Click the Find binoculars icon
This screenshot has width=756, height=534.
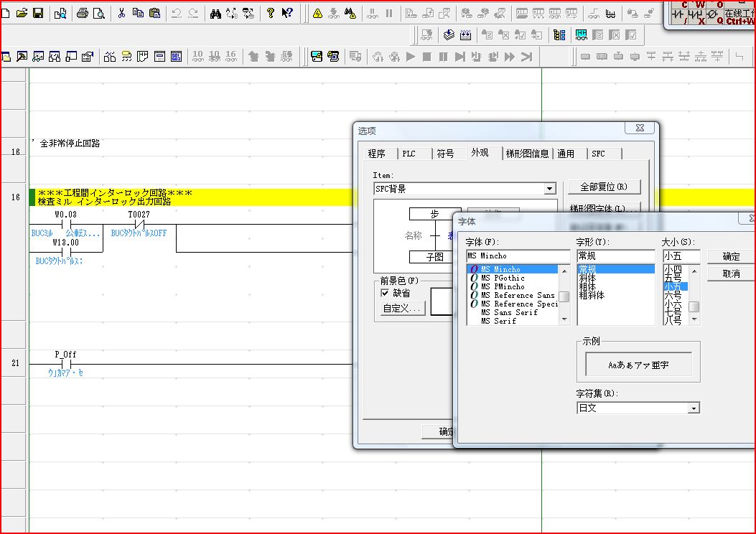pyautogui.click(x=215, y=13)
